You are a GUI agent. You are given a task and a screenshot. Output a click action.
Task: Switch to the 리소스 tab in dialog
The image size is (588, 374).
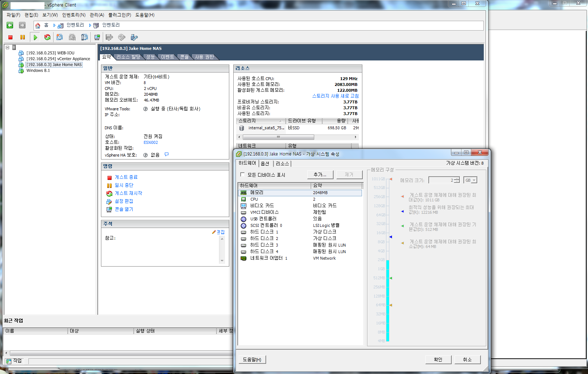click(x=282, y=164)
